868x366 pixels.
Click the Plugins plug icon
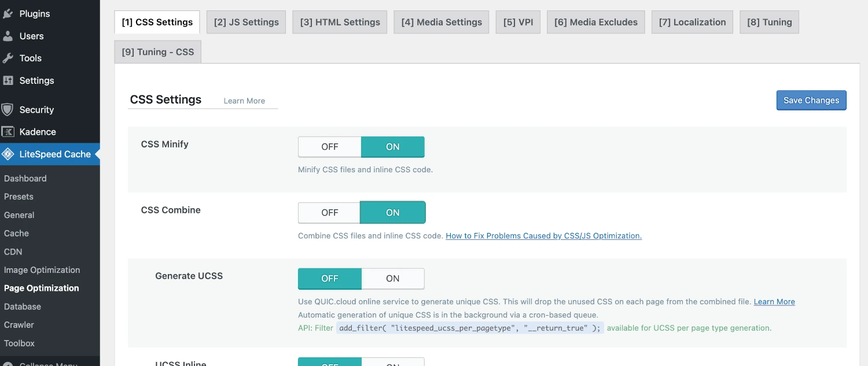[8, 13]
